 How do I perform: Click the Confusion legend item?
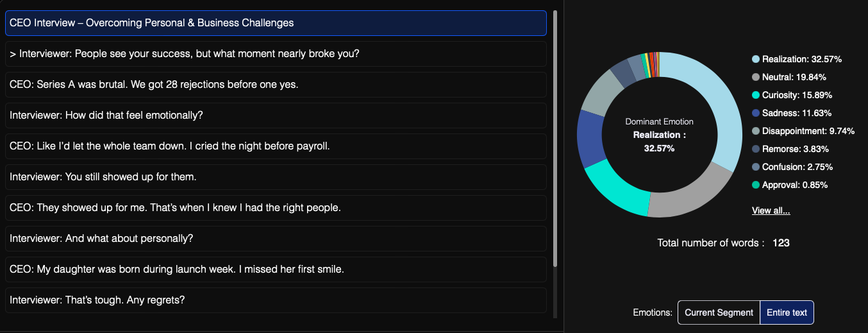792,167
